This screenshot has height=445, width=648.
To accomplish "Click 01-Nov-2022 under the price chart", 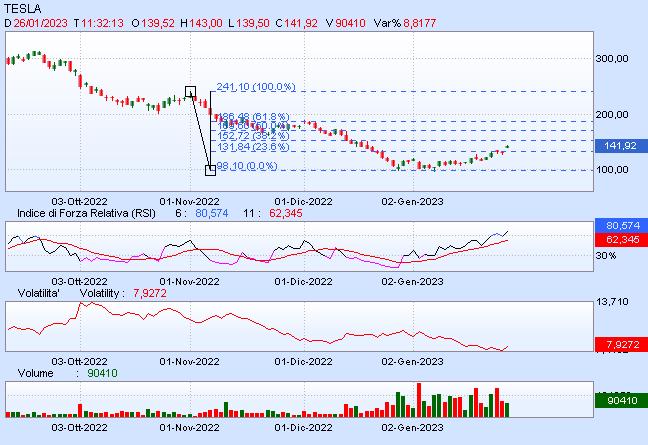I will pyautogui.click(x=189, y=202).
